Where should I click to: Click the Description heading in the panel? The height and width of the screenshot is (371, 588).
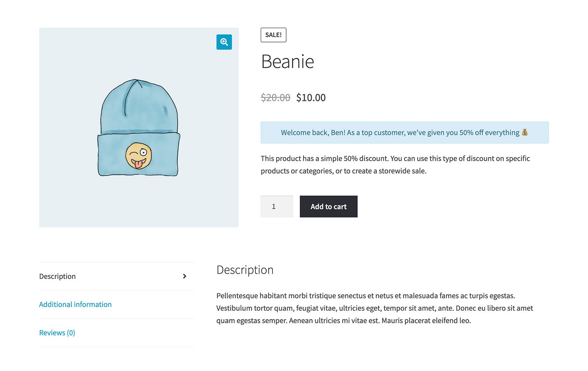coord(245,270)
